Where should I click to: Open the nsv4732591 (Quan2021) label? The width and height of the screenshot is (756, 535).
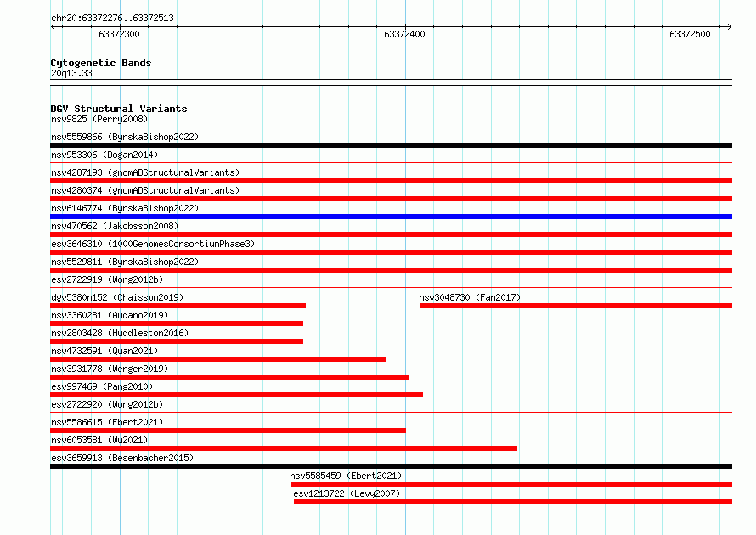(104, 351)
